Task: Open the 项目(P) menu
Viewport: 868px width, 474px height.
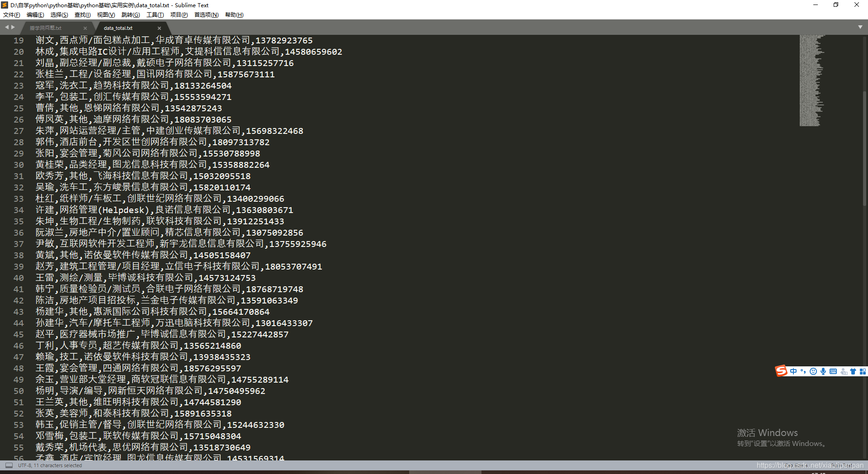Action: tap(179, 15)
